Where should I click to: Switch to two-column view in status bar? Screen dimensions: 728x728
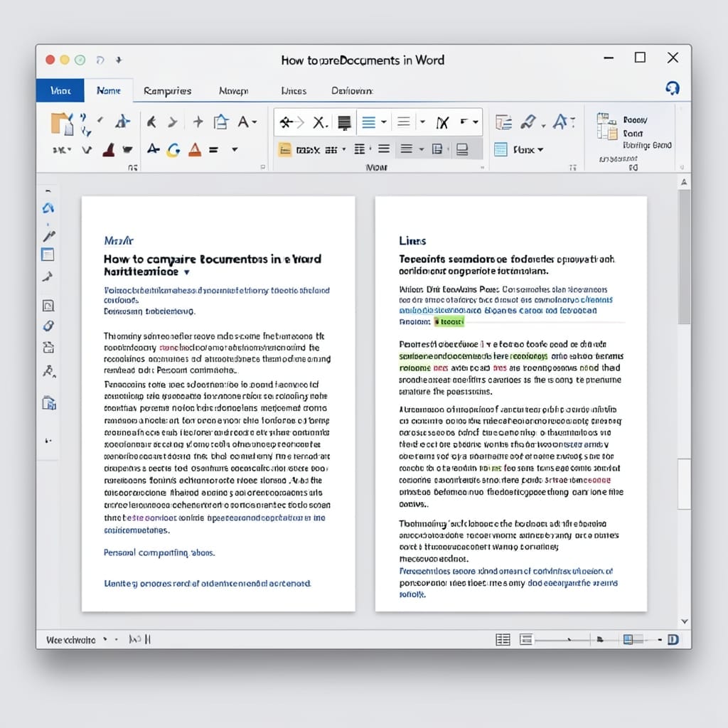pos(503,639)
